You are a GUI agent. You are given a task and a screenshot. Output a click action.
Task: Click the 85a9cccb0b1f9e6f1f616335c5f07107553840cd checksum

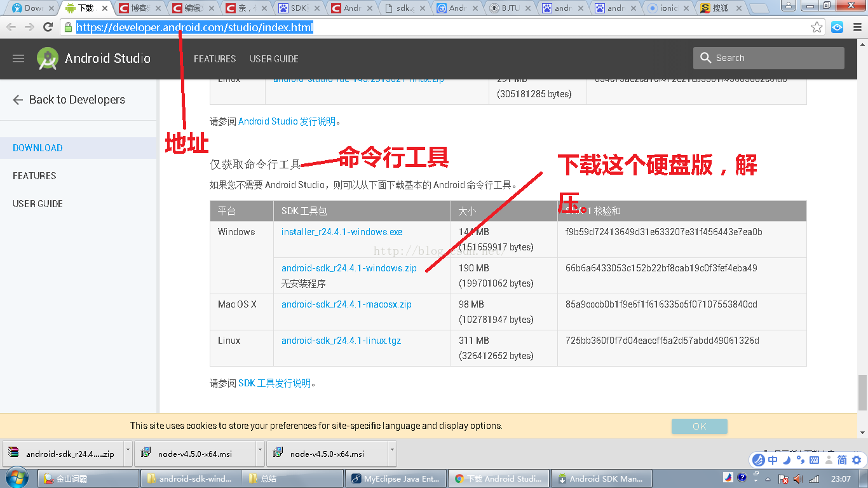pos(661,304)
